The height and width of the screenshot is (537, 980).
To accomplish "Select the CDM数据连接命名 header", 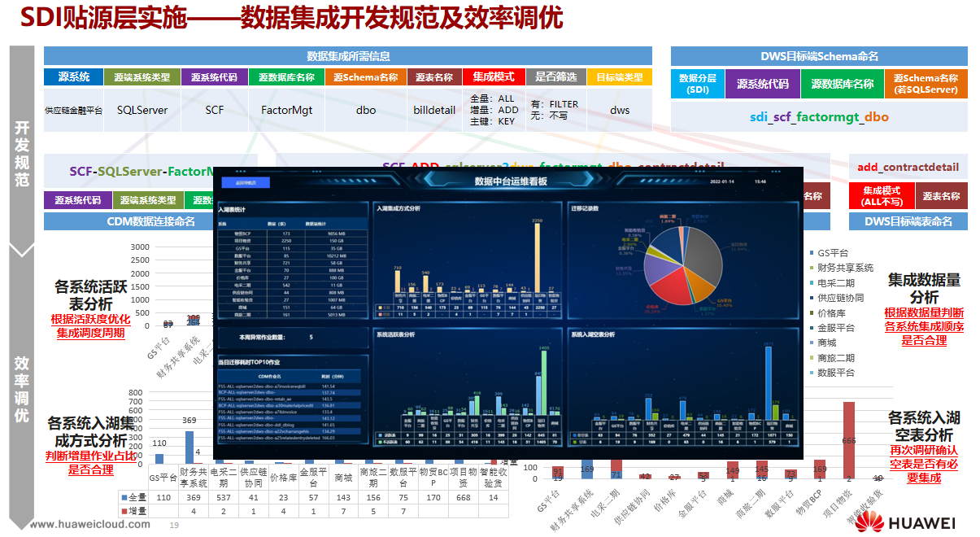I will coord(151,220).
